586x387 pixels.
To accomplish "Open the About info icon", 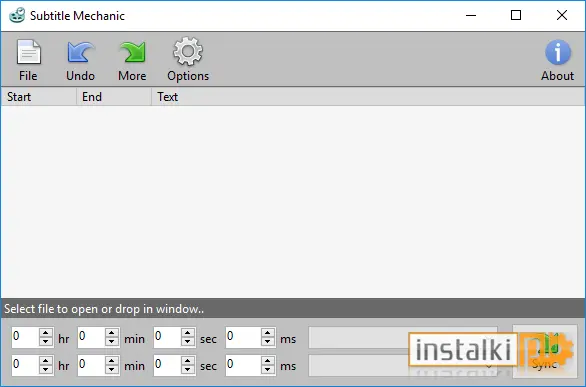I will click(558, 52).
